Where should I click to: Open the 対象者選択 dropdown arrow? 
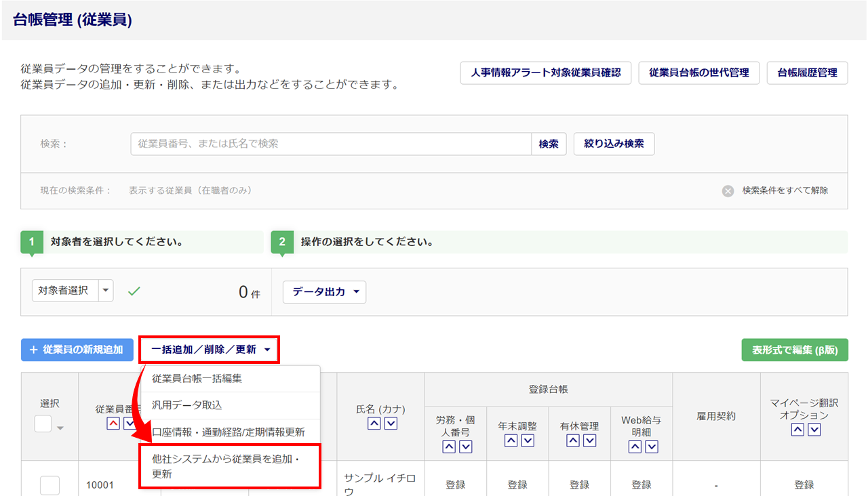click(x=106, y=291)
